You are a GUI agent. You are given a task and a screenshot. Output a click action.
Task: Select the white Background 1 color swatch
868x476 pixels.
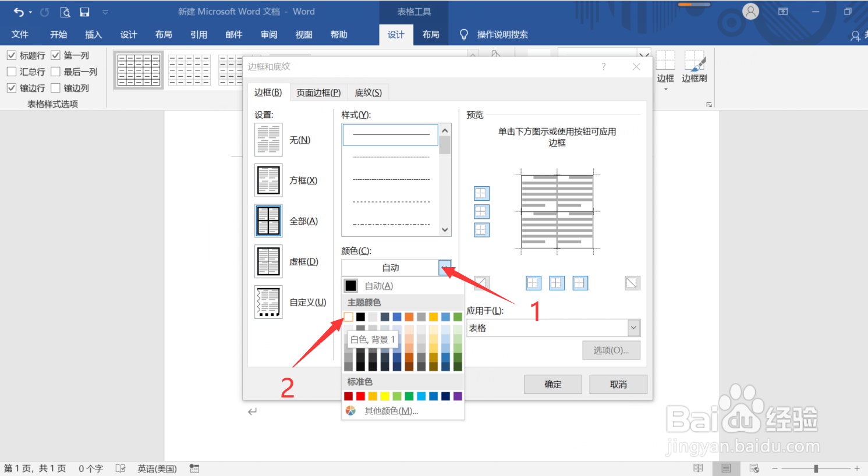[348, 316]
